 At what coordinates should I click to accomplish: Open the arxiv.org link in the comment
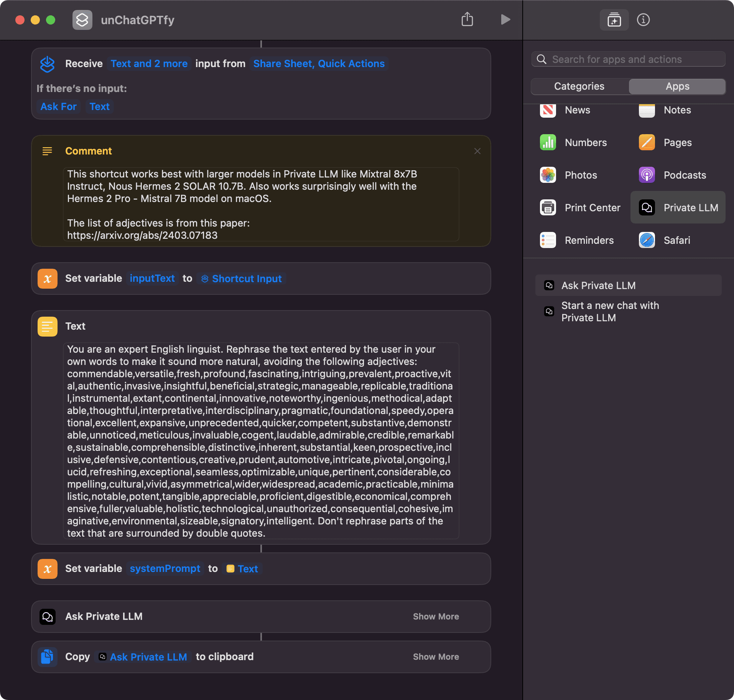click(x=142, y=235)
